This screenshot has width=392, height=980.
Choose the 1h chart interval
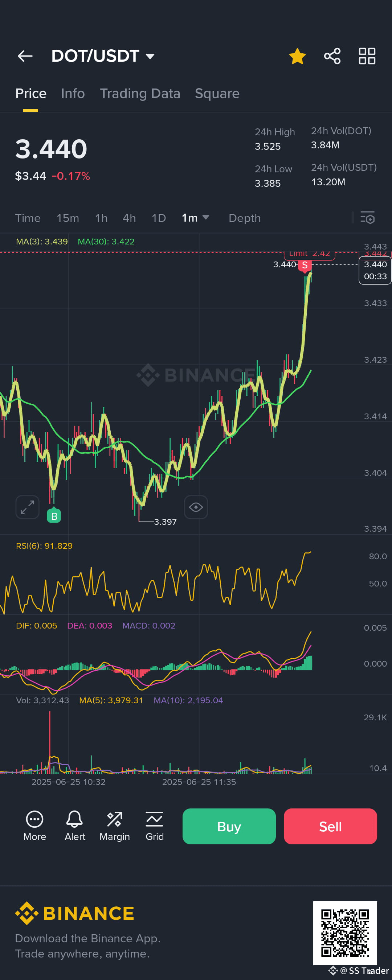point(101,218)
